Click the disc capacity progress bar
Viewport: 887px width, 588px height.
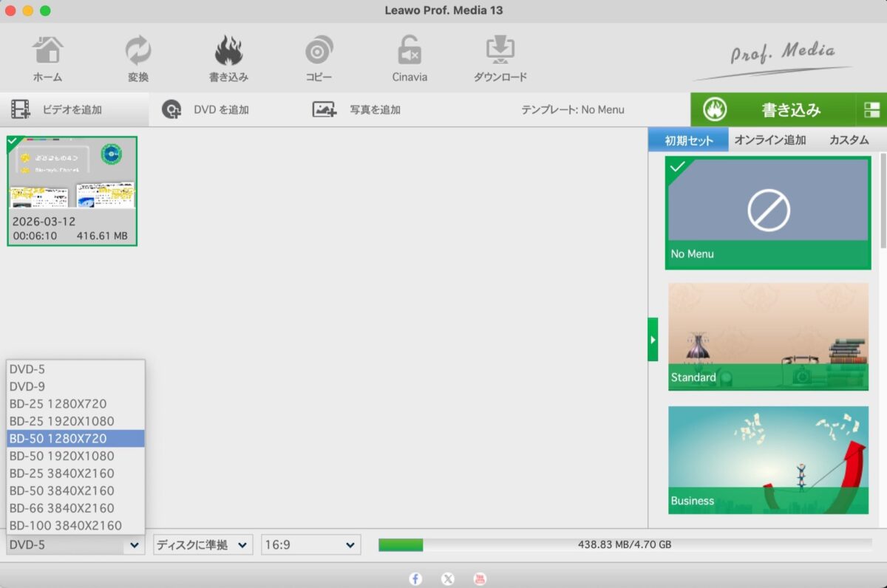tap(625, 545)
